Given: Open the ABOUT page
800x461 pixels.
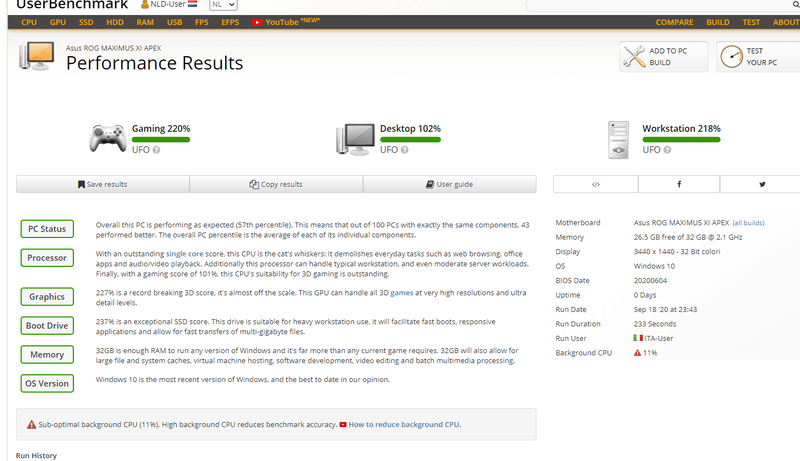Looking at the screenshot, I should click(x=786, y=22).
